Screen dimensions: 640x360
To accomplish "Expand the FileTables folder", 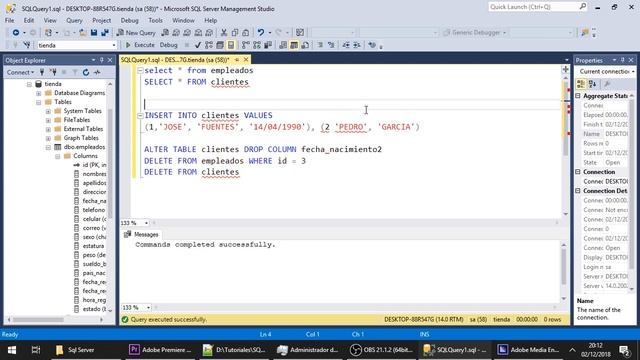I will click(48, 120).
